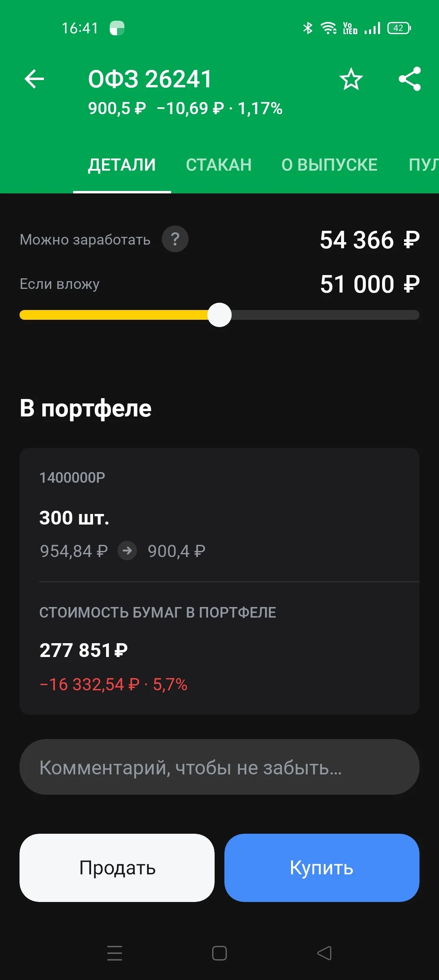The height and width of the screenshot is (980, 439).
Task: Tap the blue Купить button
Action: point(322,867)
